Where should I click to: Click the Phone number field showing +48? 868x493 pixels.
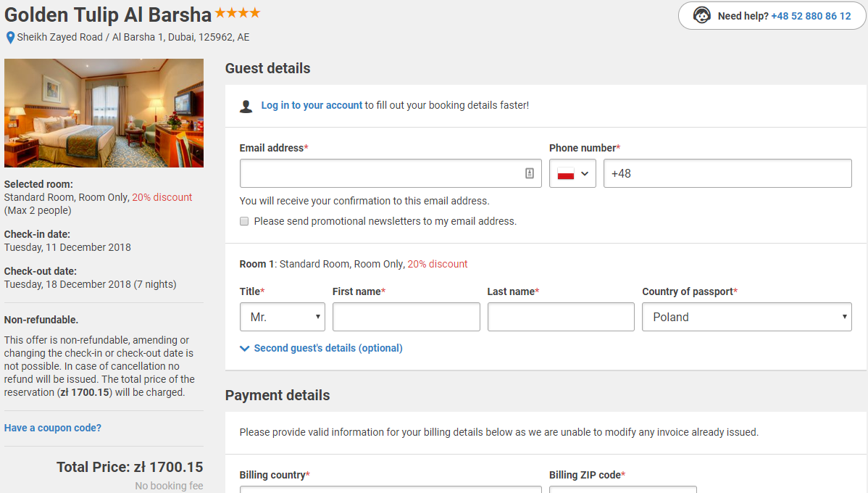click(x=727, y=173)
